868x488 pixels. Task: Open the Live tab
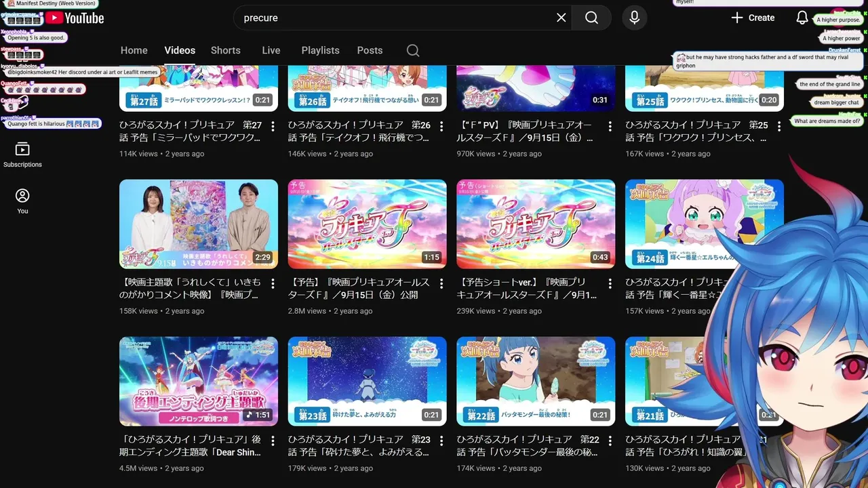tap(271, 50)
